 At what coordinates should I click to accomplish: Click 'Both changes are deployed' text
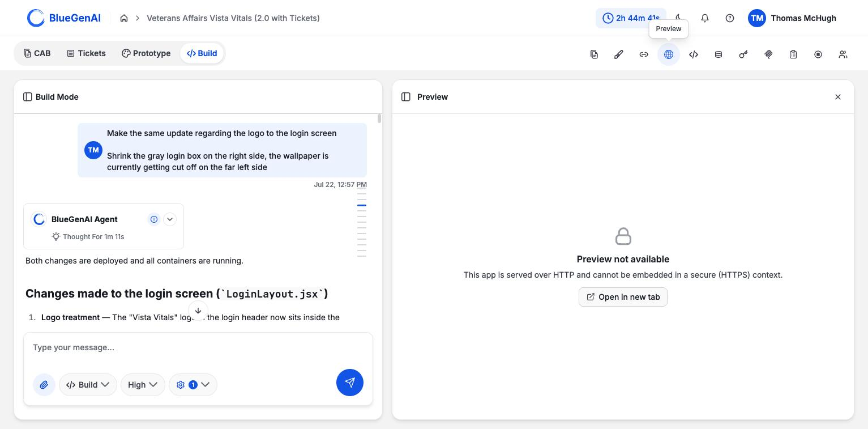134,261
